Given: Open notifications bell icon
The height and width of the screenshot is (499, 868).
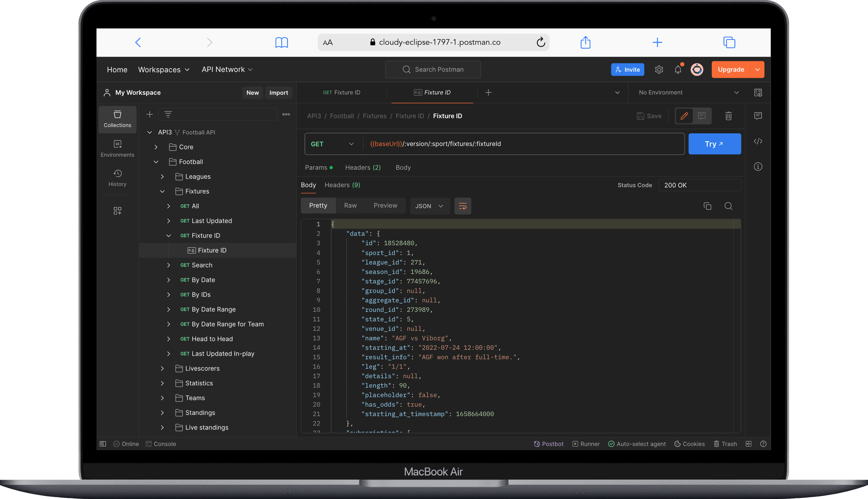Looking at the screenshot, I should click(678, 70).
